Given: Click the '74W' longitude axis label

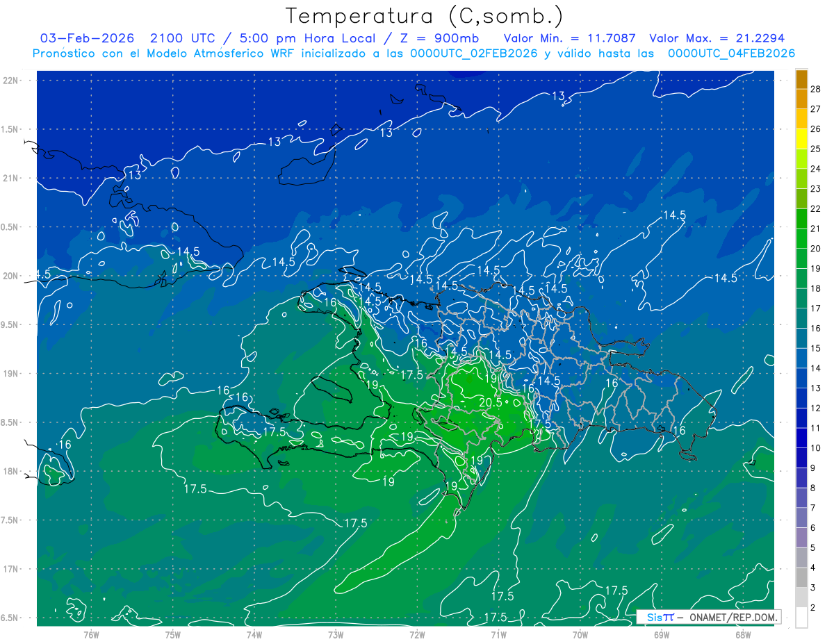Looking at the screenshot, I should 254,634.
